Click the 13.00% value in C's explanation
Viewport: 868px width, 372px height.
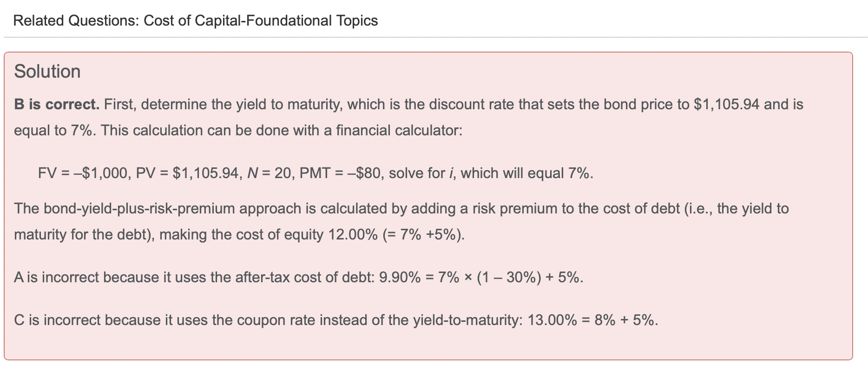click(x=552, y=320)
